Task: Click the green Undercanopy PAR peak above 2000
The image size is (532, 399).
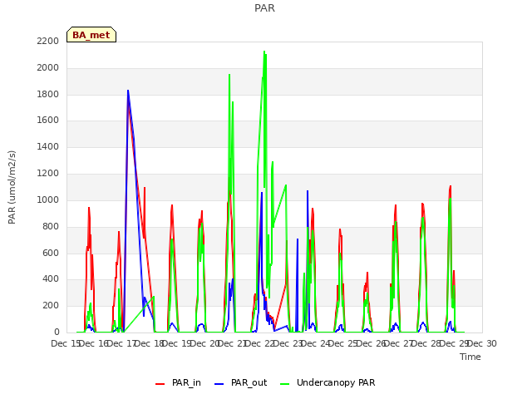Action: click(264, 52)
